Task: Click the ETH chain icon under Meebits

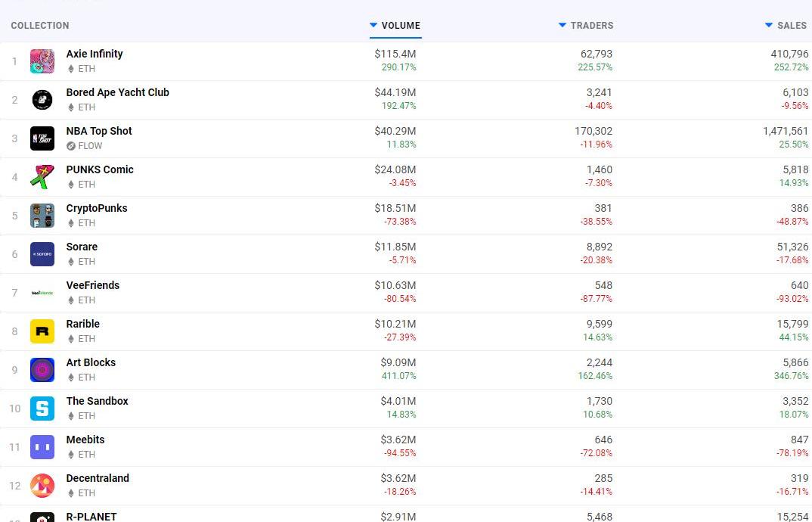Action: click(71, 455)
